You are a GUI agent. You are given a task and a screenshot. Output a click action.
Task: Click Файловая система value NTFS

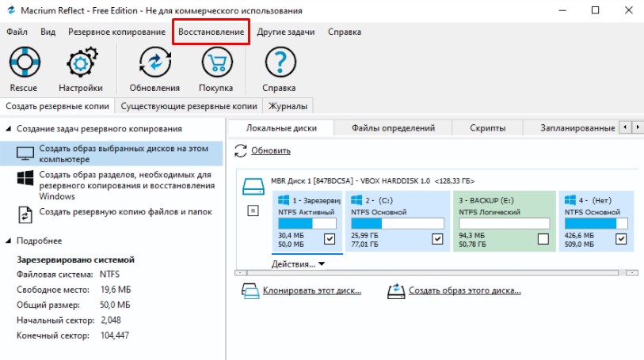(110, 275)
